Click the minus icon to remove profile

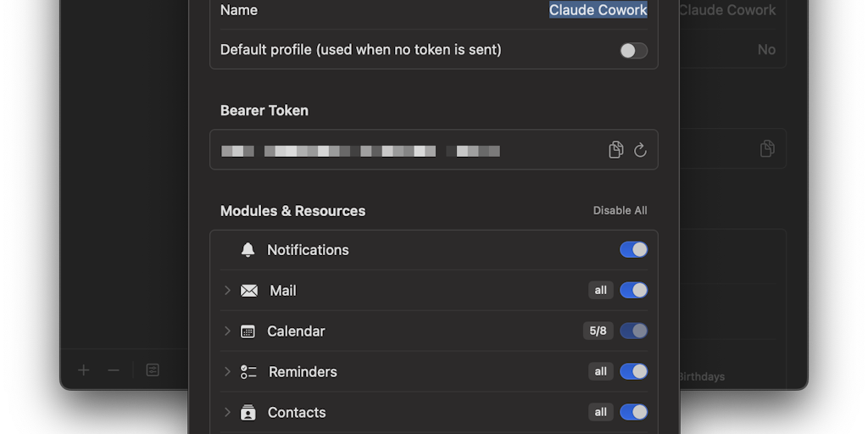114,370
